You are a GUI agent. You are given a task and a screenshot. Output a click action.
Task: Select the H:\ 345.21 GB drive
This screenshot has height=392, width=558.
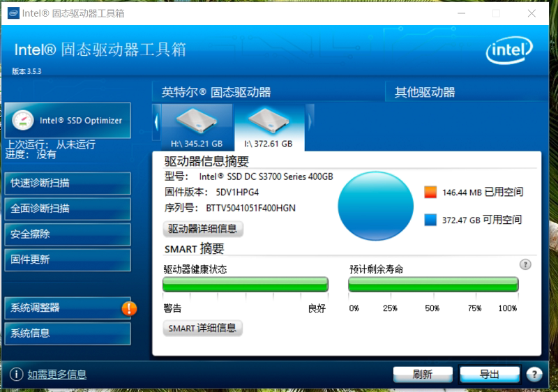[x=197, y=128]
